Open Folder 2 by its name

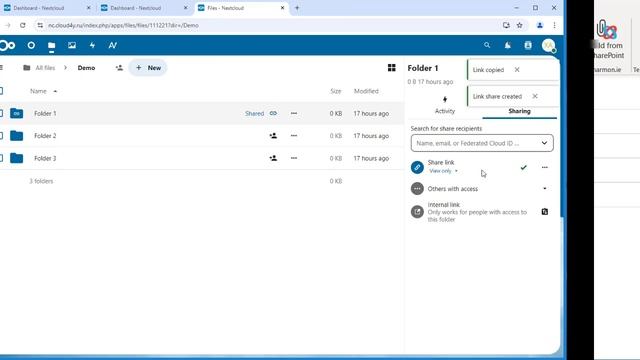[45, 136]
